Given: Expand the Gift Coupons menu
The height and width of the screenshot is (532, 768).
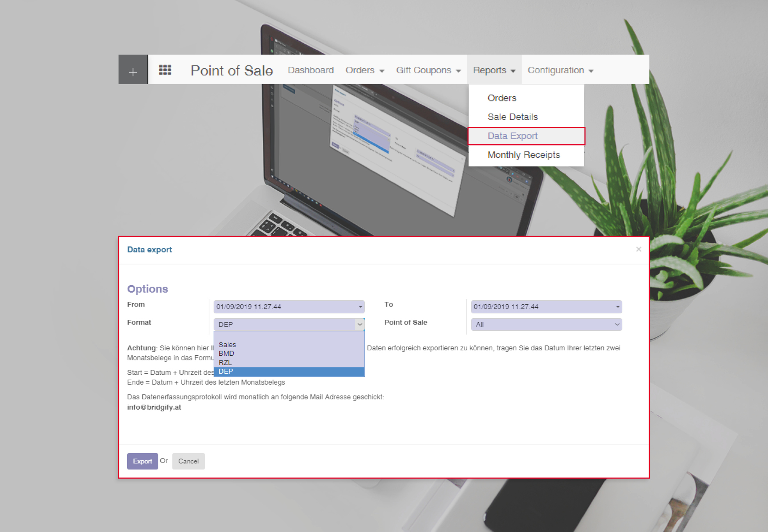Looking at the screenshot, I should click(x=428, y=70).
